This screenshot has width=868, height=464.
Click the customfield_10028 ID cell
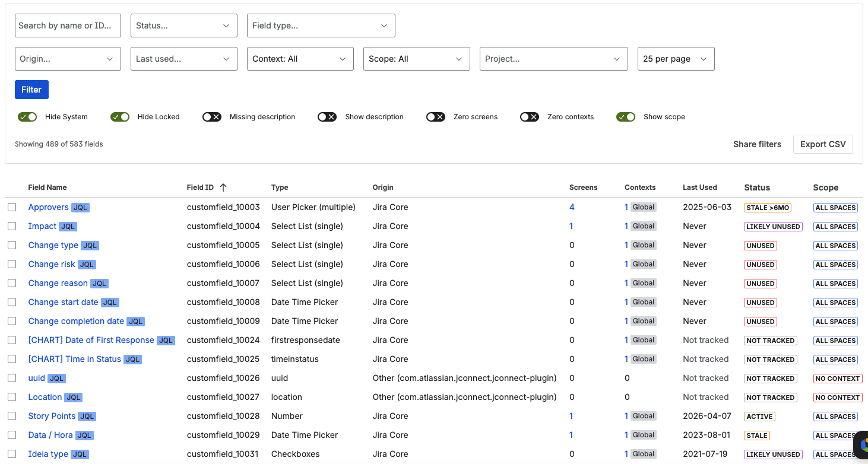click(x=223, y=416)
